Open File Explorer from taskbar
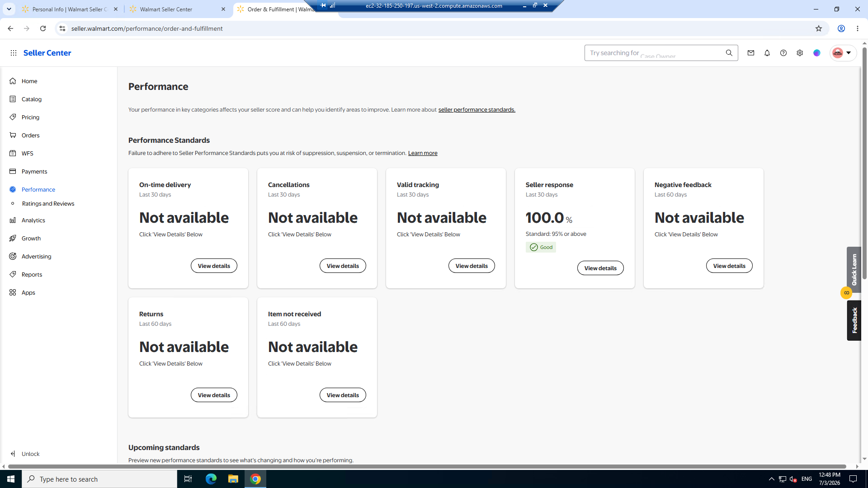 click(233, 479)
